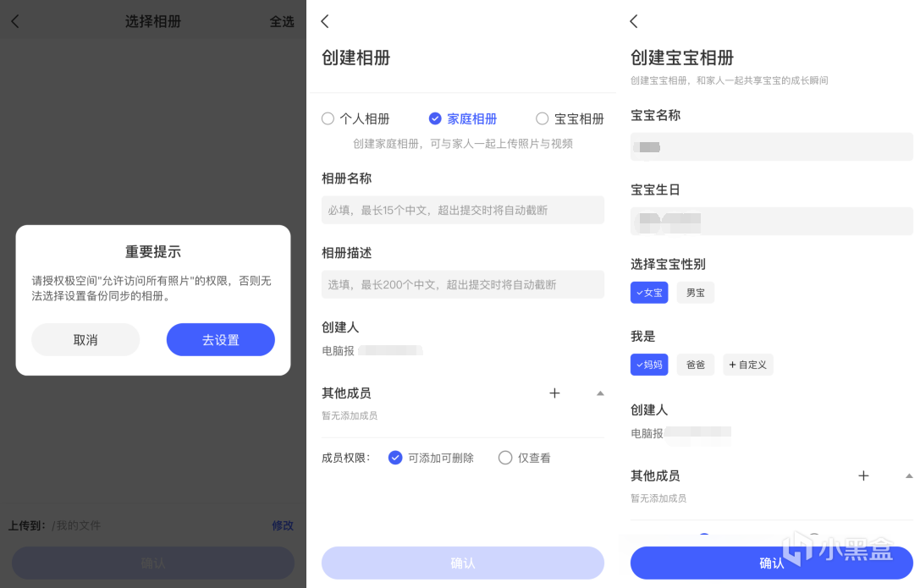Select the 家庭相册 radio option
The image size is (920, 588).
click(463, 119)
